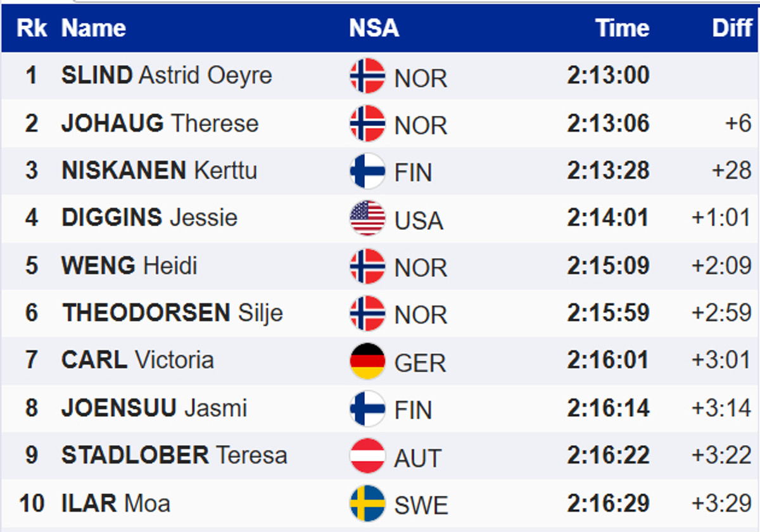Select ILAR Moa name
The image size is (760, 532).
(x=116, y=503)
